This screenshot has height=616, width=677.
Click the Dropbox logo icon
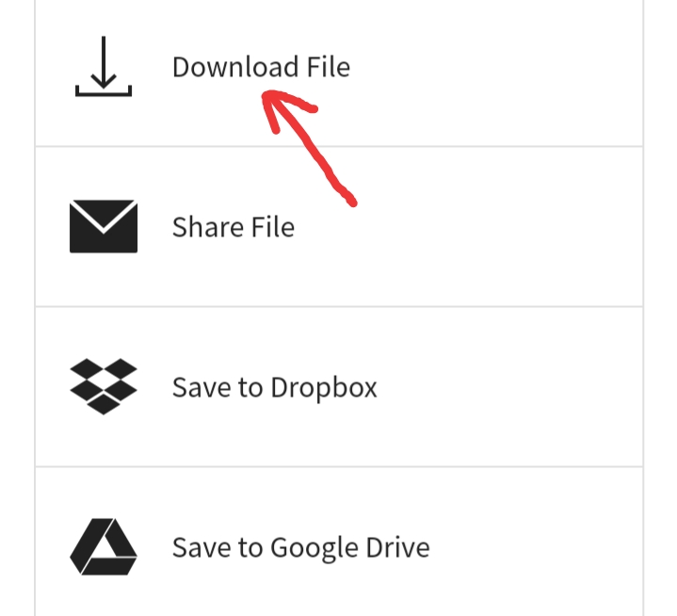point(104,386)
